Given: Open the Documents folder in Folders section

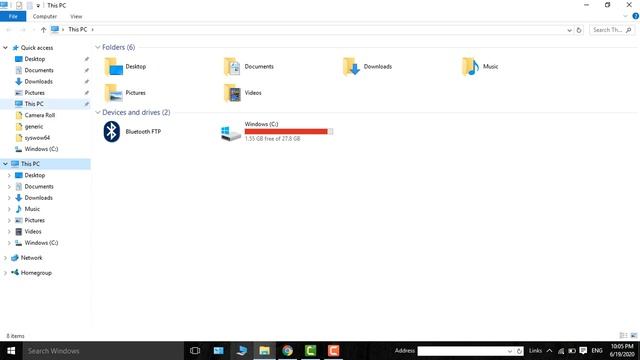Looking at the screenshot, I should click(x=249, y=67).
